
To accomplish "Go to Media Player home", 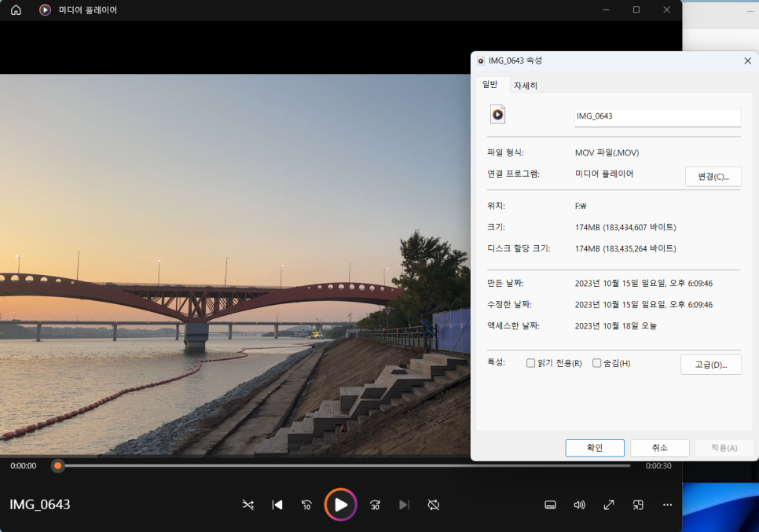I will pos(16,9).
